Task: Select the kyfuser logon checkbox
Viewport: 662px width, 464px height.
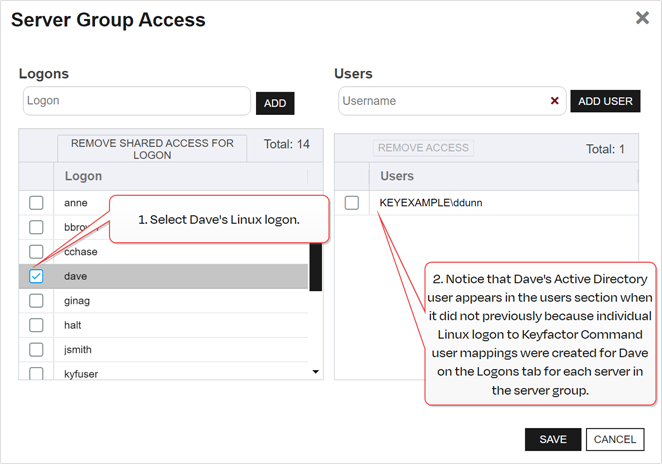Action: pyautogui.click(x=36, y=373)
